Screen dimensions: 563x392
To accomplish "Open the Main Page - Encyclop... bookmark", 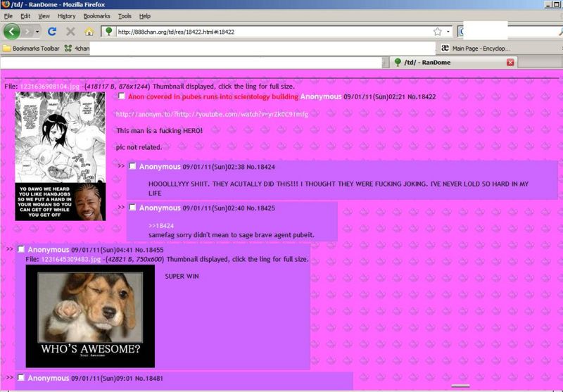I will 475,48.
